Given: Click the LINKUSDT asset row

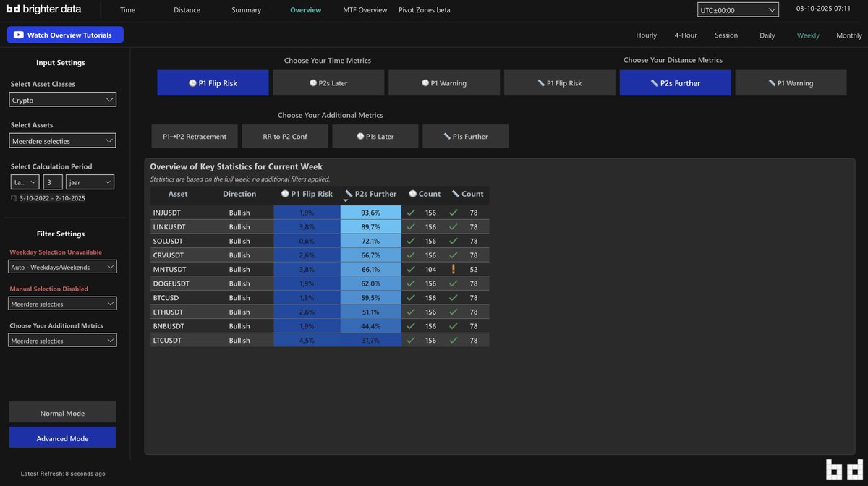Looking at the screenshot, I should 320,226.
